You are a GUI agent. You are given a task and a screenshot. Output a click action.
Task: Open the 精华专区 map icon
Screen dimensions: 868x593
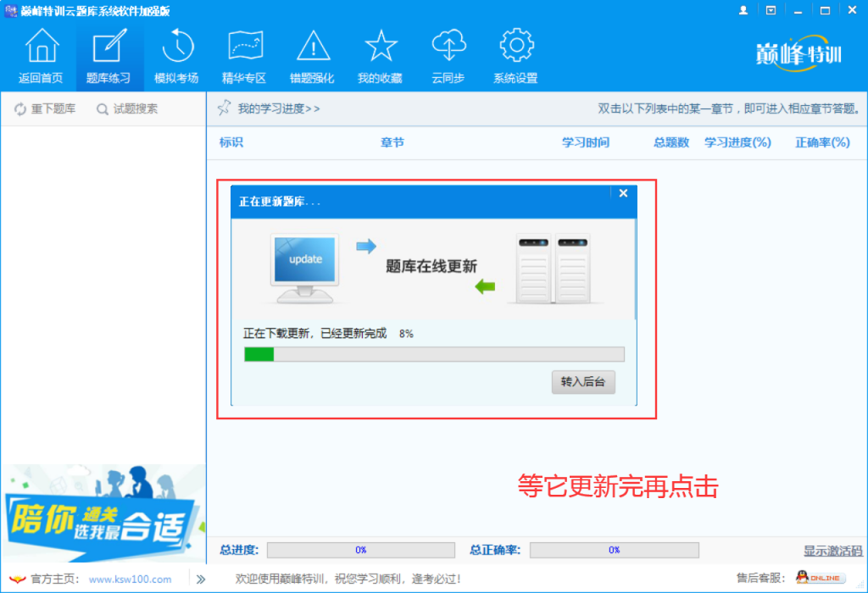[x=245, y=53]
